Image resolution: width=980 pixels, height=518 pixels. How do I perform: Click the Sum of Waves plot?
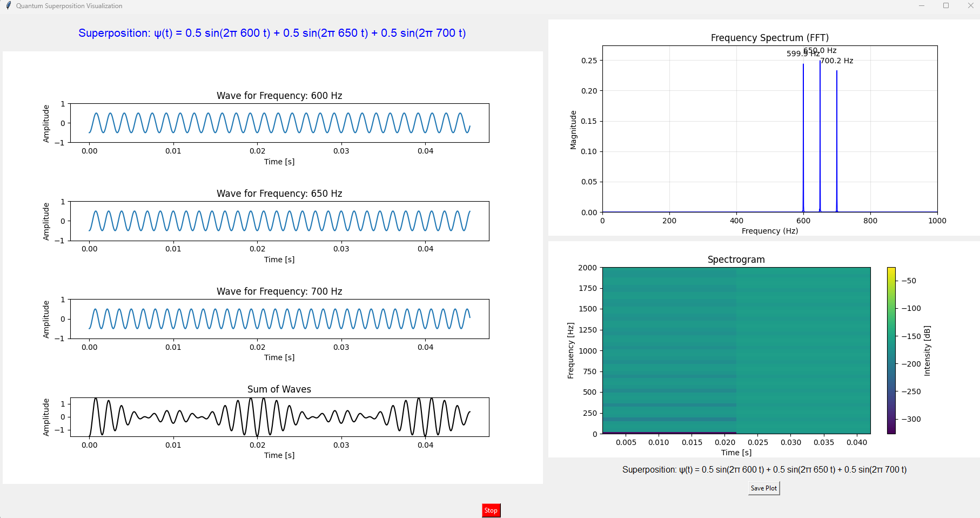pyautogui.click(x=279, y=416)
